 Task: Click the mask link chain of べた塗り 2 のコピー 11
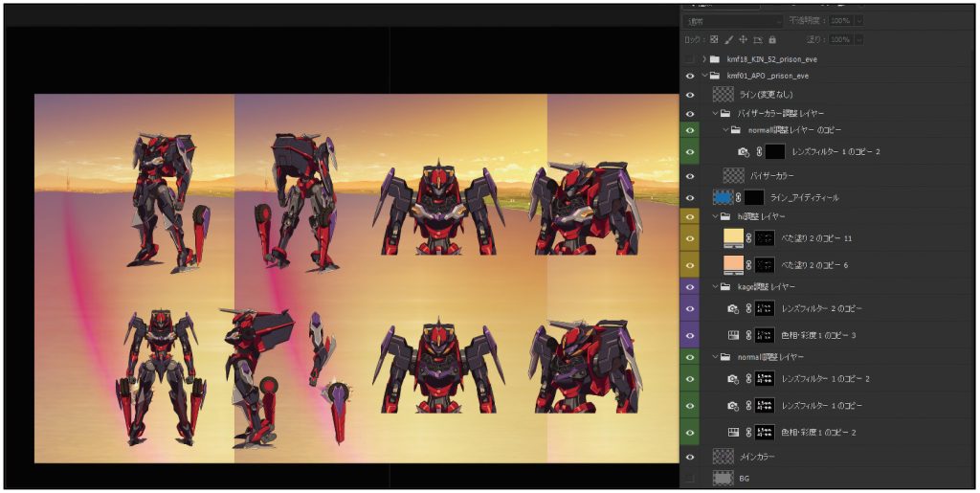point(748,238)
